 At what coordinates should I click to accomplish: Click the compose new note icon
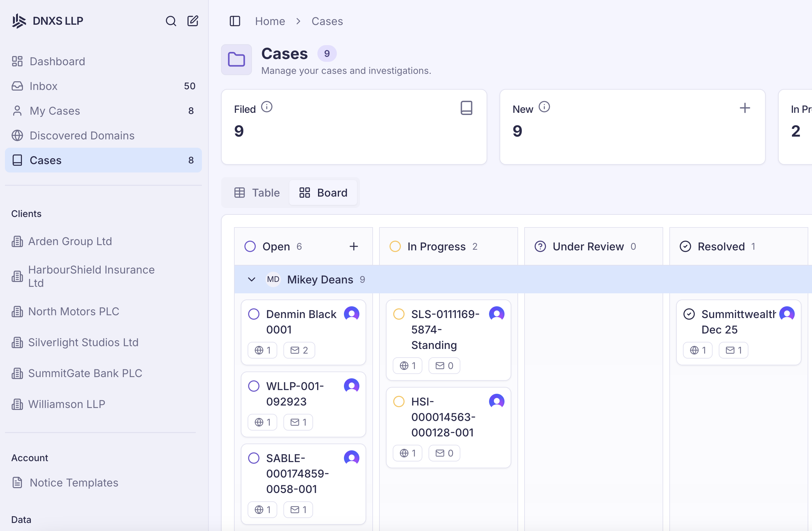[x=193, y=21]
